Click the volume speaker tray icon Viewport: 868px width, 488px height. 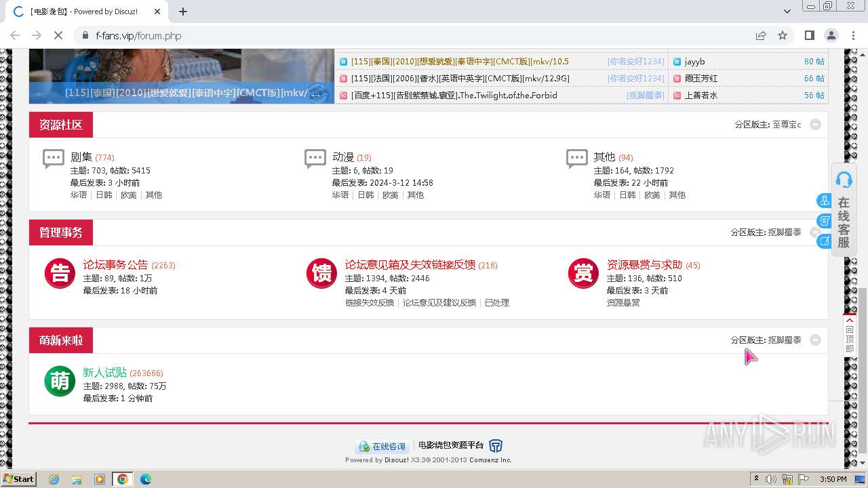(771, 479)
